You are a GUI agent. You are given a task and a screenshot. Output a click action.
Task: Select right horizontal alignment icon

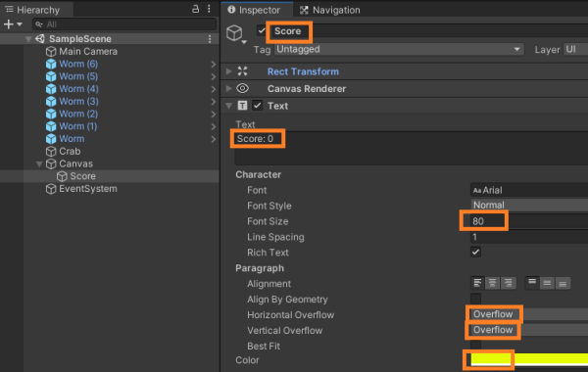[x=508, y=283]
